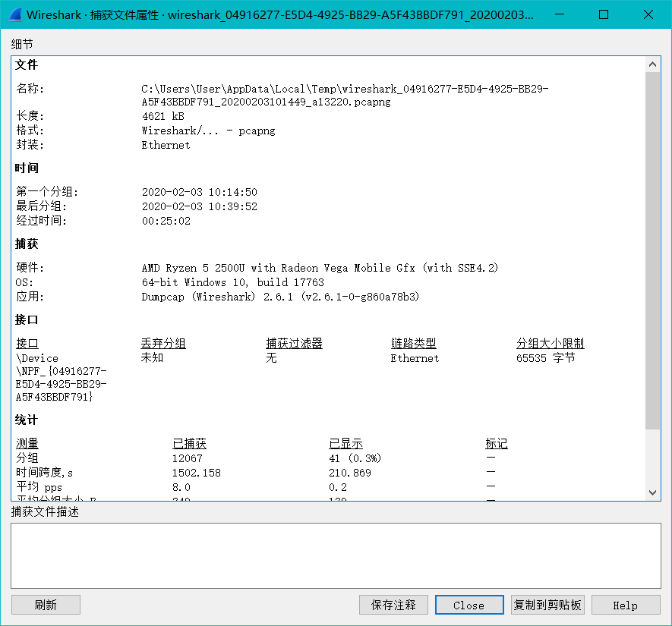Click the 已捕获 statistics column header
This screenshot has height=626, width=672.
(189, 444)
